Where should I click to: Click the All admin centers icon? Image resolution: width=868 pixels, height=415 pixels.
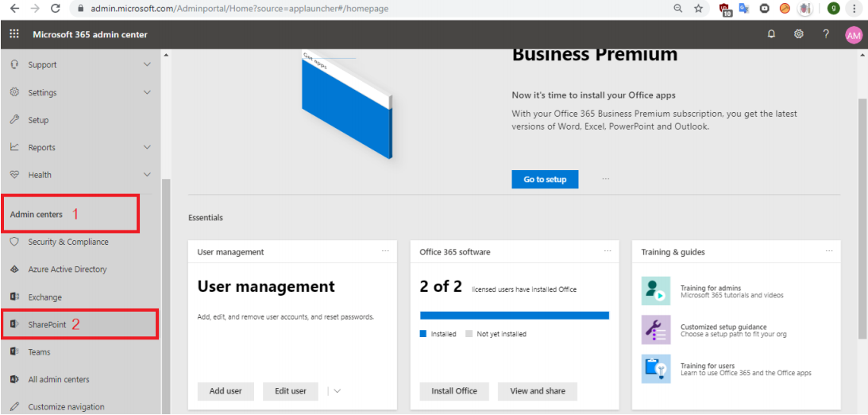click(x=15, y=379)
